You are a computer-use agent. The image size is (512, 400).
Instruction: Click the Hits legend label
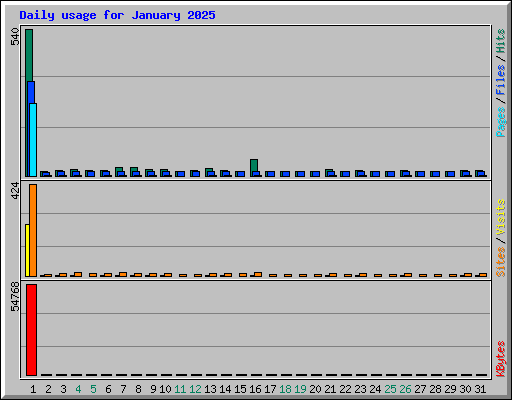coord(501,41)
